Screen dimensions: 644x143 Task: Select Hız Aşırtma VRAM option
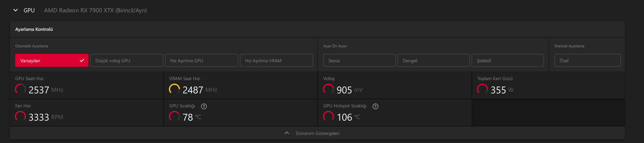click(x=276, y=60)
